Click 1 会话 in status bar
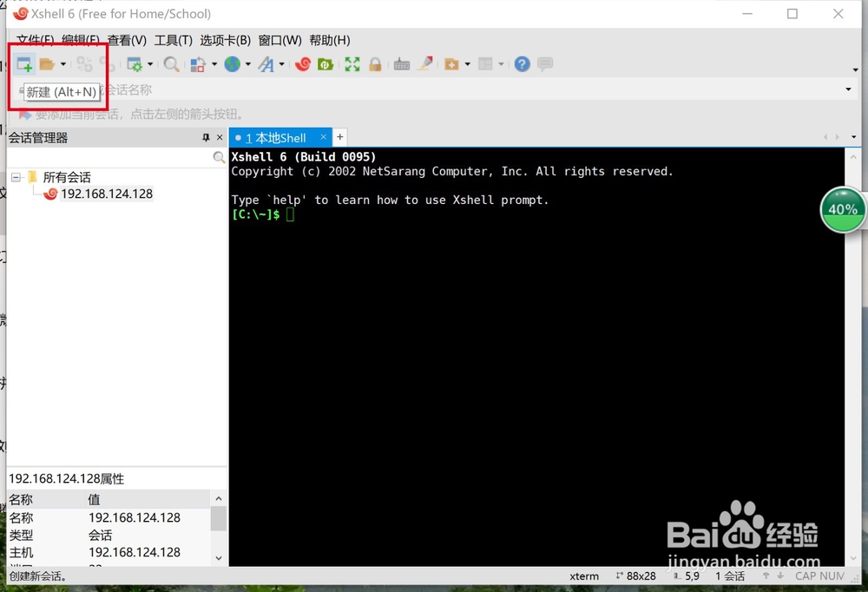Screen dimensions: 868x592 click(x=730, y=576)
